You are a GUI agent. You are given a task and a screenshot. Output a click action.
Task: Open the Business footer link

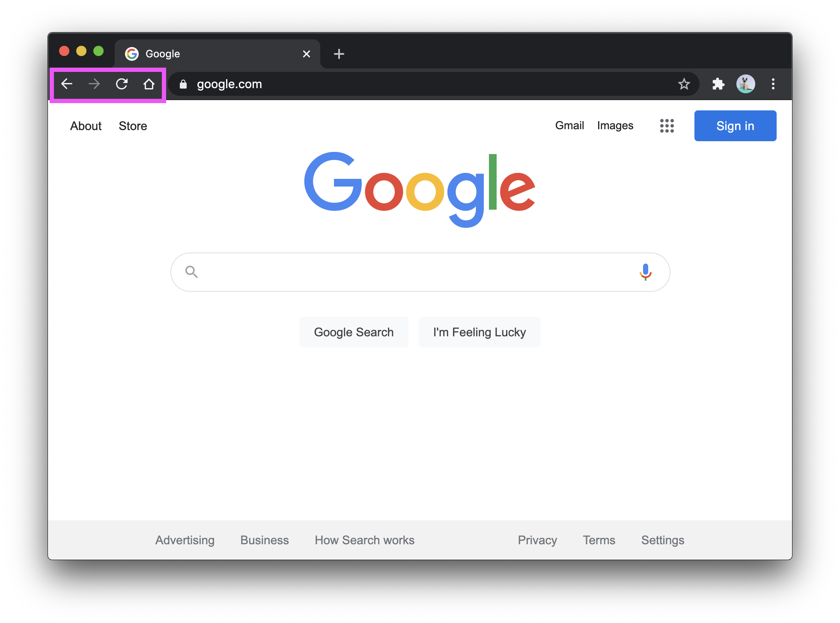coord(265,540)
